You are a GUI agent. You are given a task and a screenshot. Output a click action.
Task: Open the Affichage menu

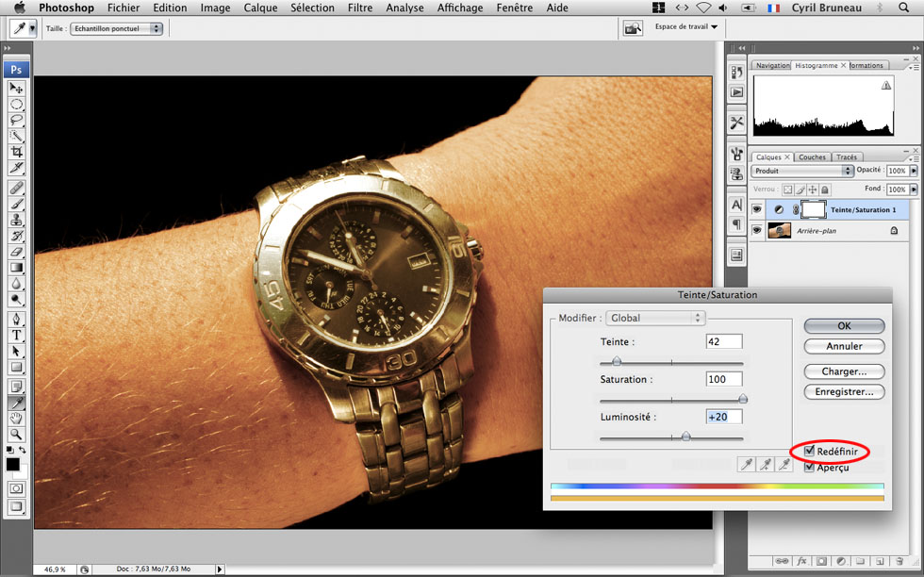[460, 8]
